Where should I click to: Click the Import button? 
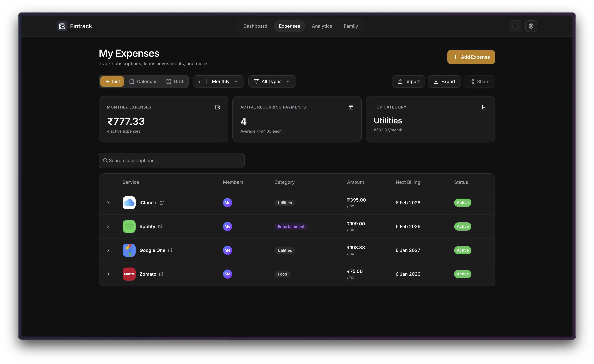coord(408,81)
